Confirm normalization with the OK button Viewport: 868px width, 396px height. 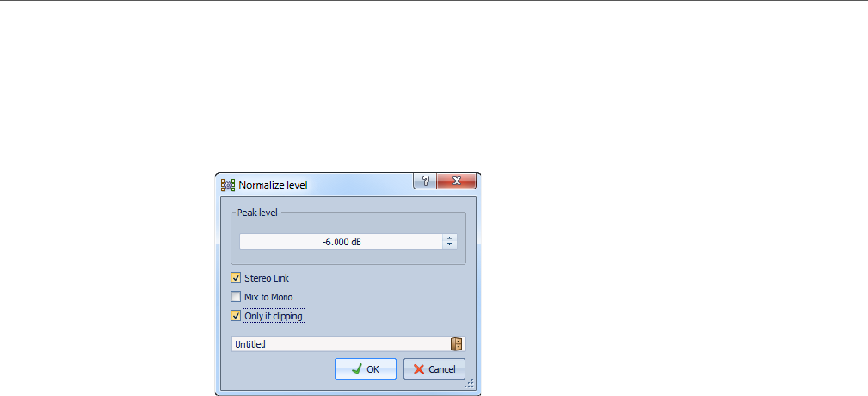[366, 368]
